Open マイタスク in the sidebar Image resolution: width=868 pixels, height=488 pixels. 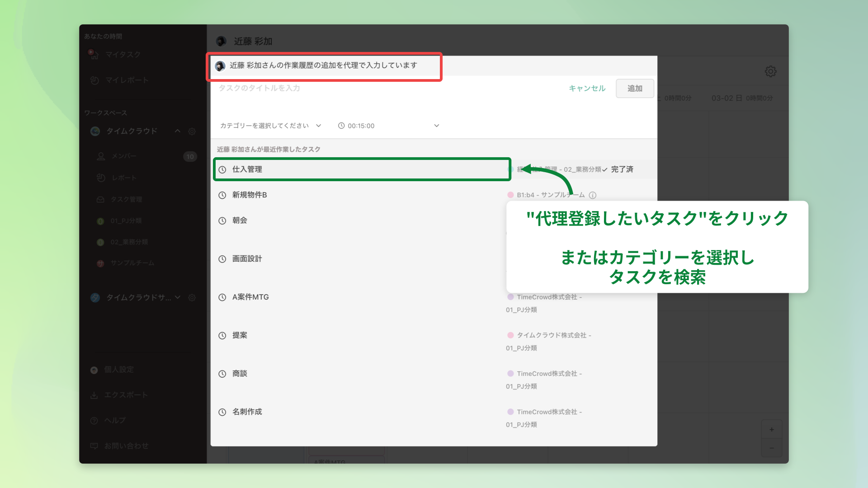pyautogui.click(x=123, y=55)
